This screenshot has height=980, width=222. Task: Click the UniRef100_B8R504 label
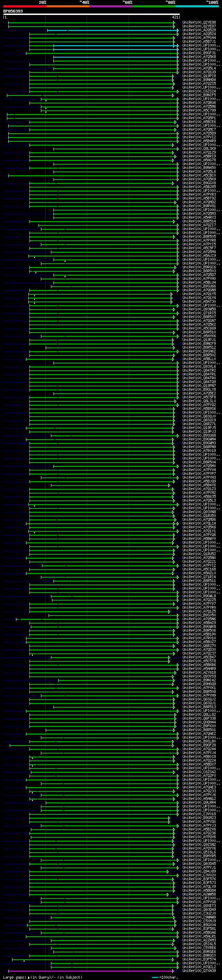point(199,462)
